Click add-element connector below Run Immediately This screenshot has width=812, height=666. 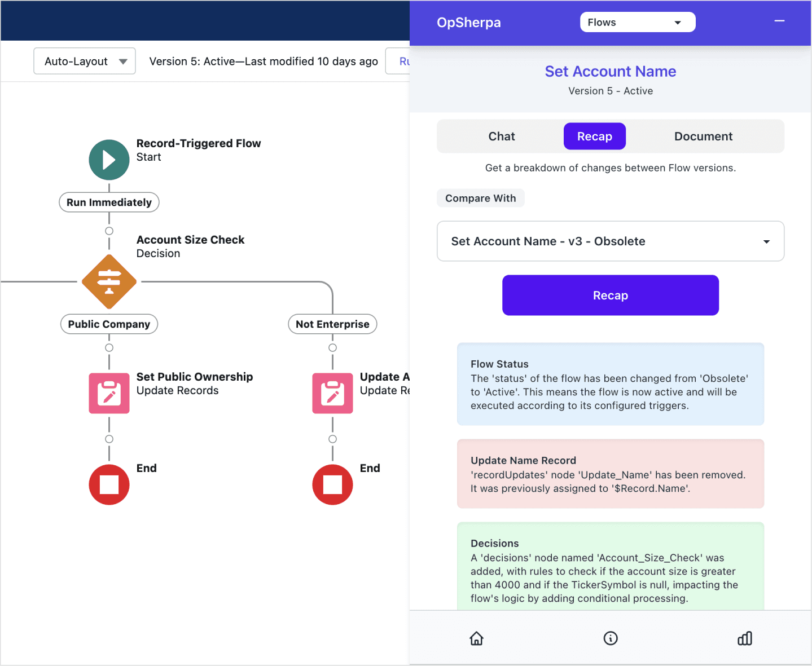click(109, 231)
